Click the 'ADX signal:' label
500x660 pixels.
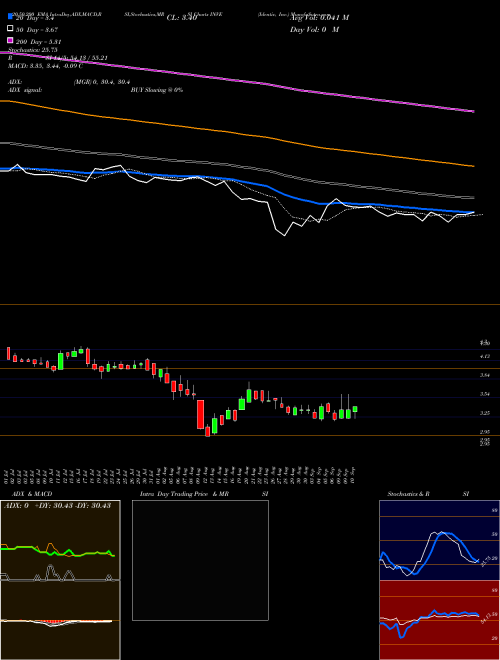pyautogui.click(x=25, y=90)
